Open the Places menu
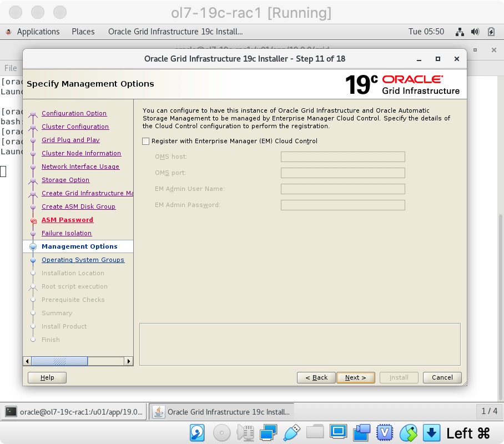 pyautogui.click(x=83, y=32)
